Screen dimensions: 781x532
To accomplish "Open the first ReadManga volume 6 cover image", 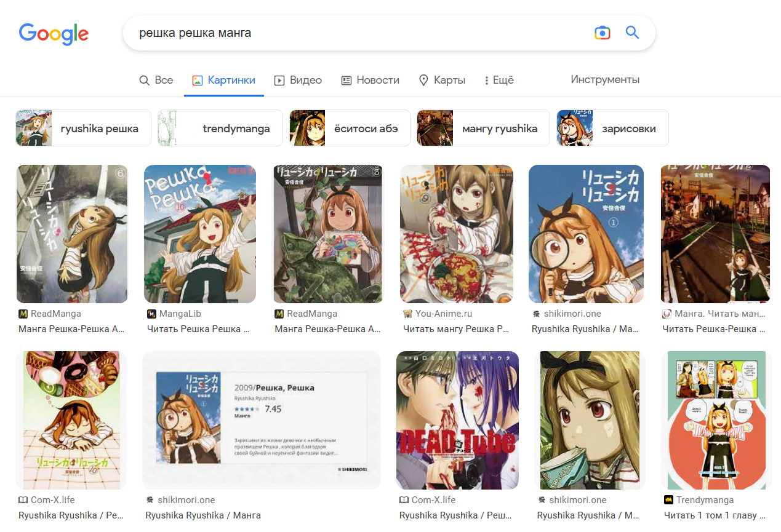I will (x=72, y=234).
